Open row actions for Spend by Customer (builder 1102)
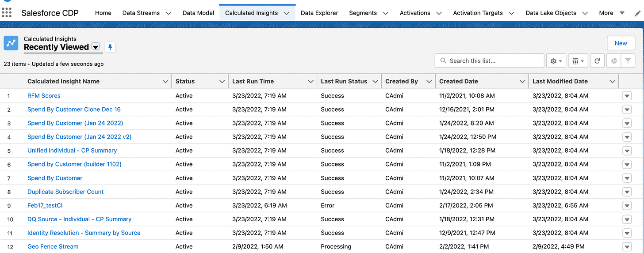644x253 pixels. click(x=627, y=164)
